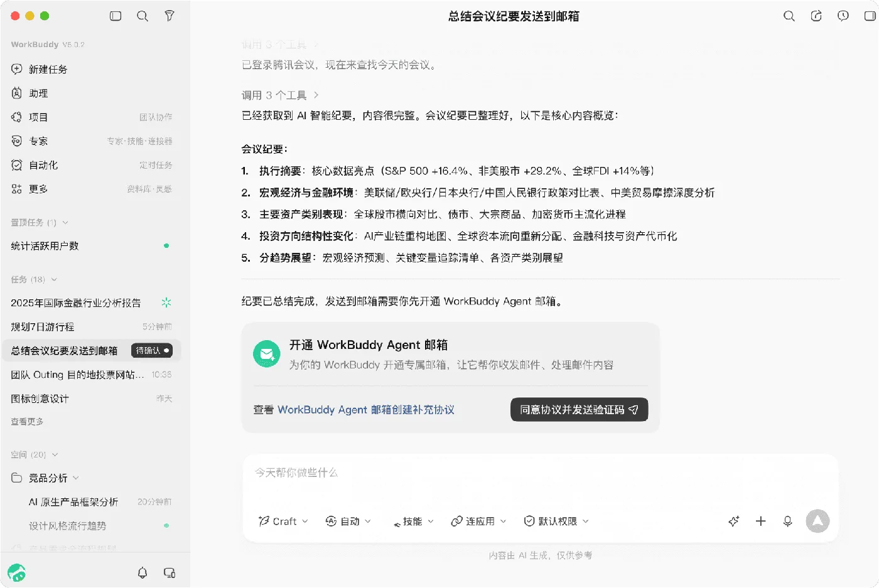This screenshot has height=588, width=879.
Task: Open search in the sidebar header
Action: click(x=143, y=16)
